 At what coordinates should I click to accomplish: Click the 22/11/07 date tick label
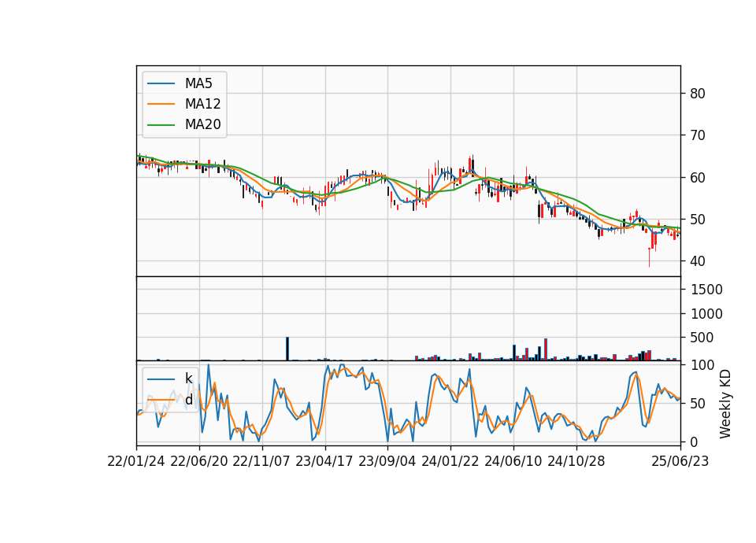[261, 461]
